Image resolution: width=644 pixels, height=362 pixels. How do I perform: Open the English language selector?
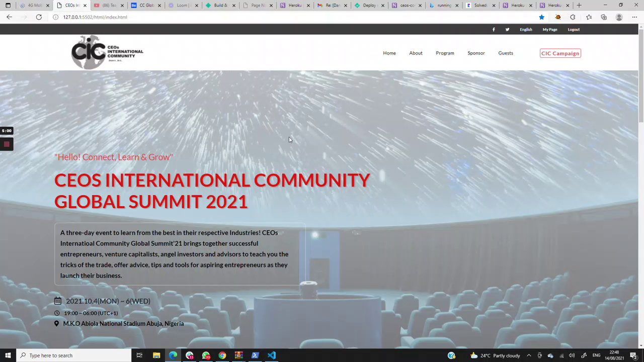tap(526, 30)
